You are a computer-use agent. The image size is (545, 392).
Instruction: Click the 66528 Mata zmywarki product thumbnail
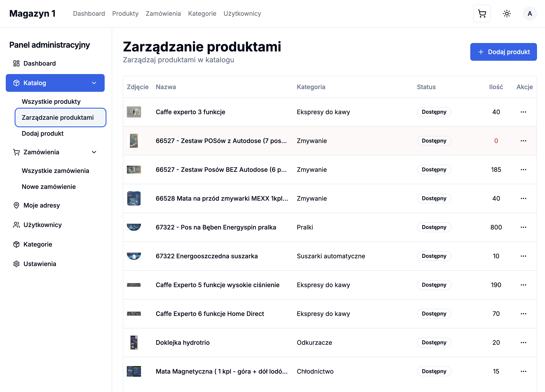pos(134,198)
